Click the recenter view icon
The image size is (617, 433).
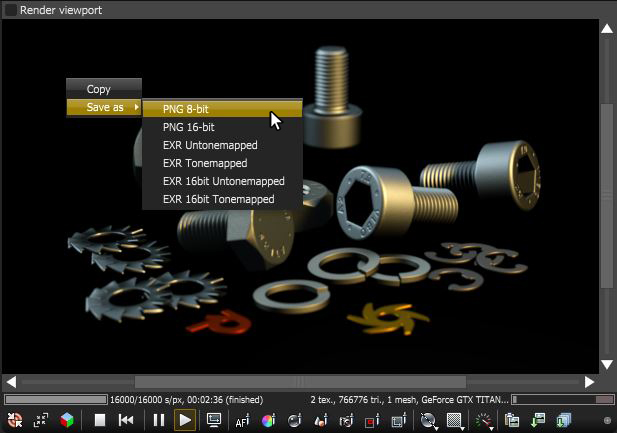tap(15, 420)
